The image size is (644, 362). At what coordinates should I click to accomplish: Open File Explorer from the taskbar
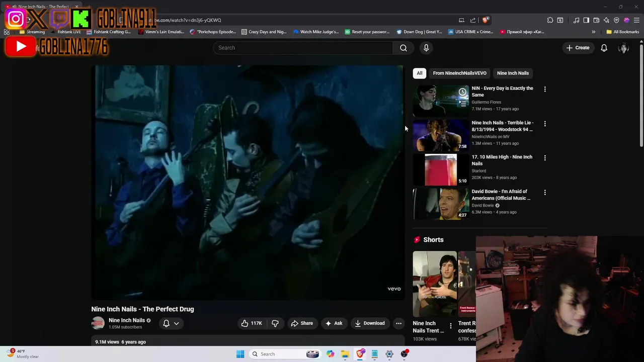click(x=345, y=354)
